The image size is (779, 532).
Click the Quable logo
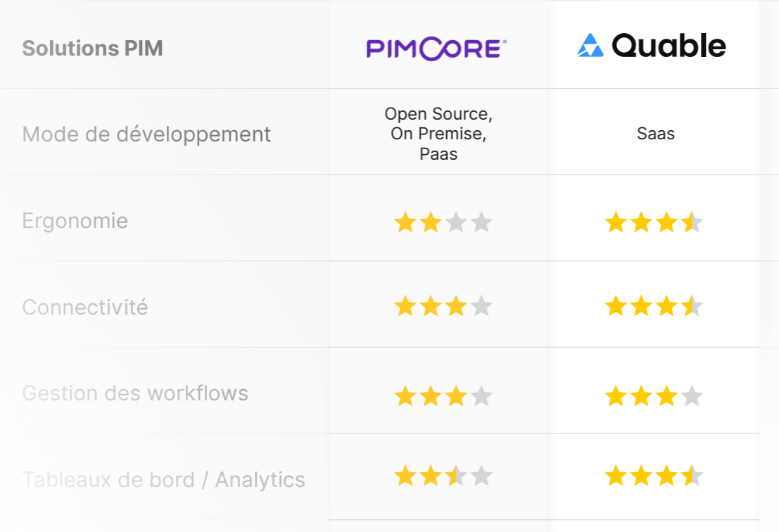[x=652, y=45]
